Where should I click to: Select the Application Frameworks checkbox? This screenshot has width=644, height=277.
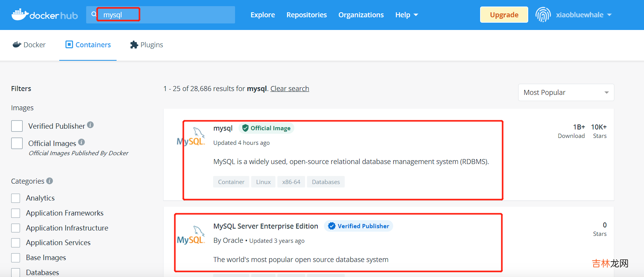coord(16,213)
